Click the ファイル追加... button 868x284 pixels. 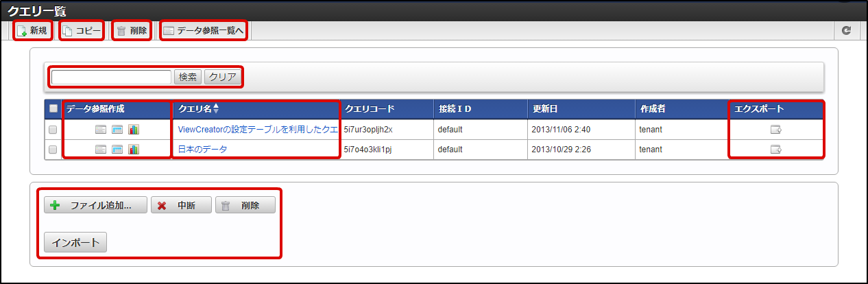tap(96, 205)
